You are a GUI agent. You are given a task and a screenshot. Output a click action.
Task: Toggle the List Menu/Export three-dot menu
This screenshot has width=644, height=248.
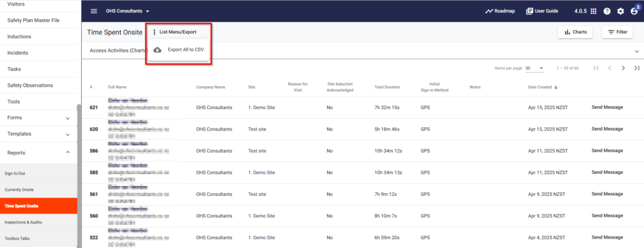coord(175,32)
